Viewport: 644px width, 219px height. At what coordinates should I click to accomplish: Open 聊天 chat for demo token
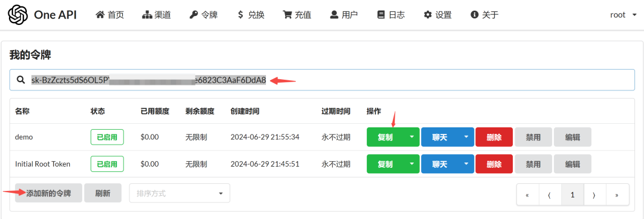[440, 137]
